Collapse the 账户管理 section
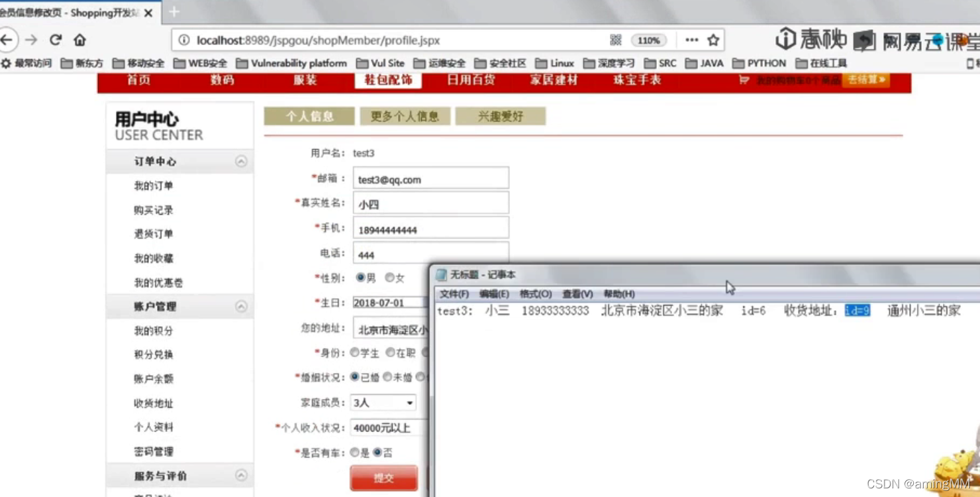The image size is (980, 497). (241, 306)
